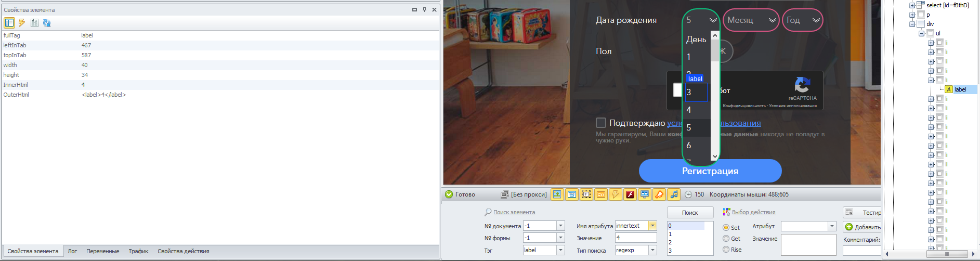Viewport: 980px width, 261px height.
Task: Select result 0 in search results list
Action: click(x=686, y=226)
